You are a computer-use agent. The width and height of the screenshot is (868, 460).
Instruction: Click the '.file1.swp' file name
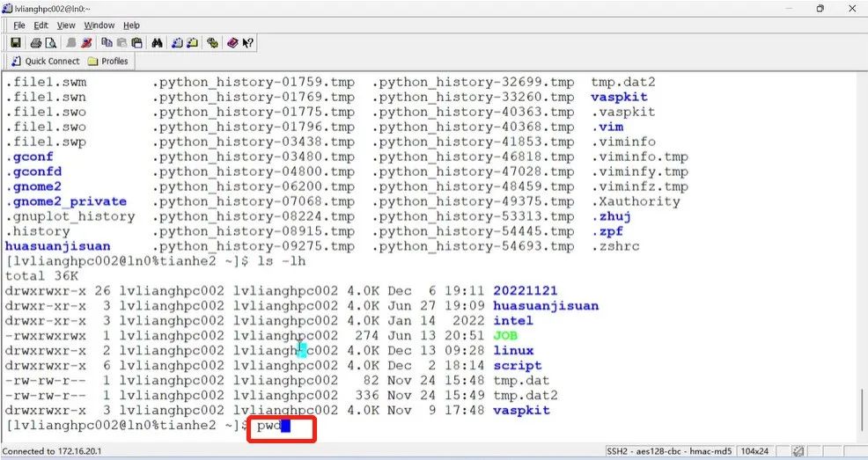(x=46, y=142)
